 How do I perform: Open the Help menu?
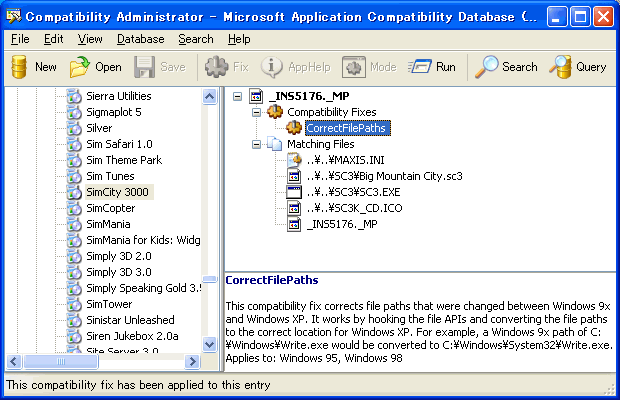pyautogui.click(x=239, y=39)
